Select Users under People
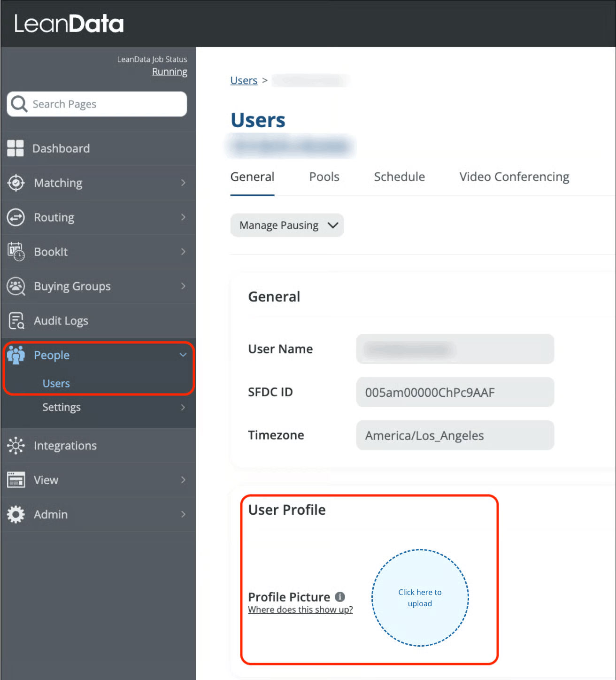The height and width of the screenshot is (680, 616). tap(56, 383)
